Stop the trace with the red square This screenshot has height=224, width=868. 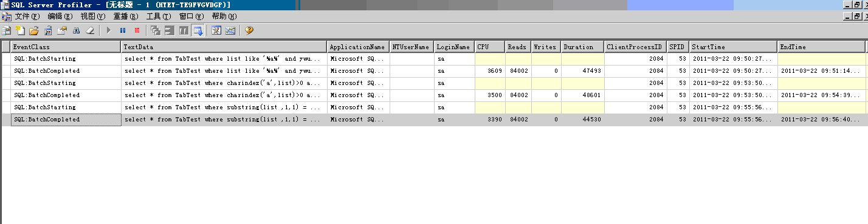137,30
